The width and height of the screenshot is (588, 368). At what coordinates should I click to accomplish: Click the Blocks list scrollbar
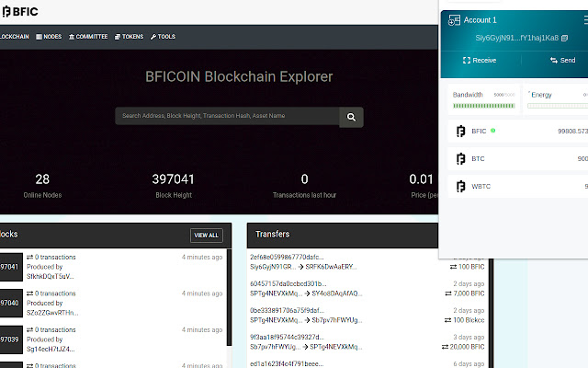tap(229, 297)
